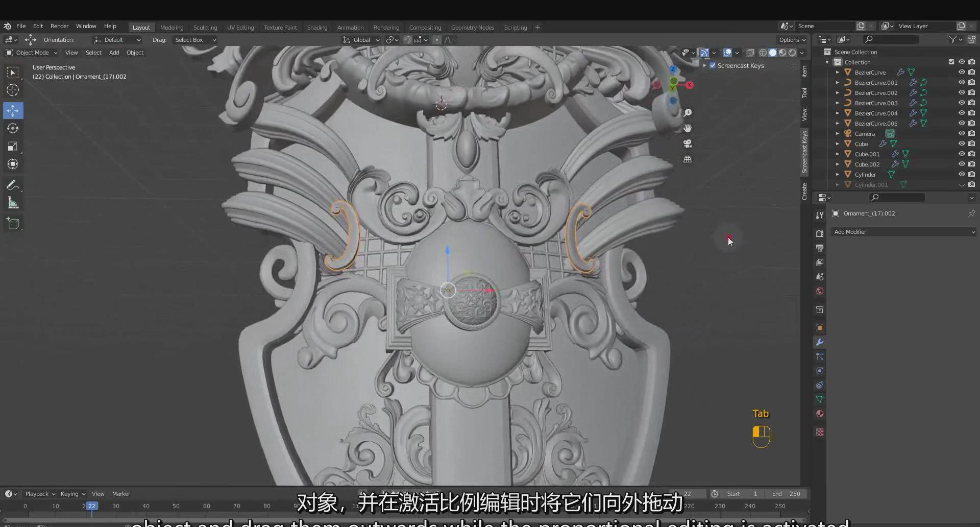Activate the Measure tool
The height and width of the screenshot is (527, 980).
pos(13,204)
